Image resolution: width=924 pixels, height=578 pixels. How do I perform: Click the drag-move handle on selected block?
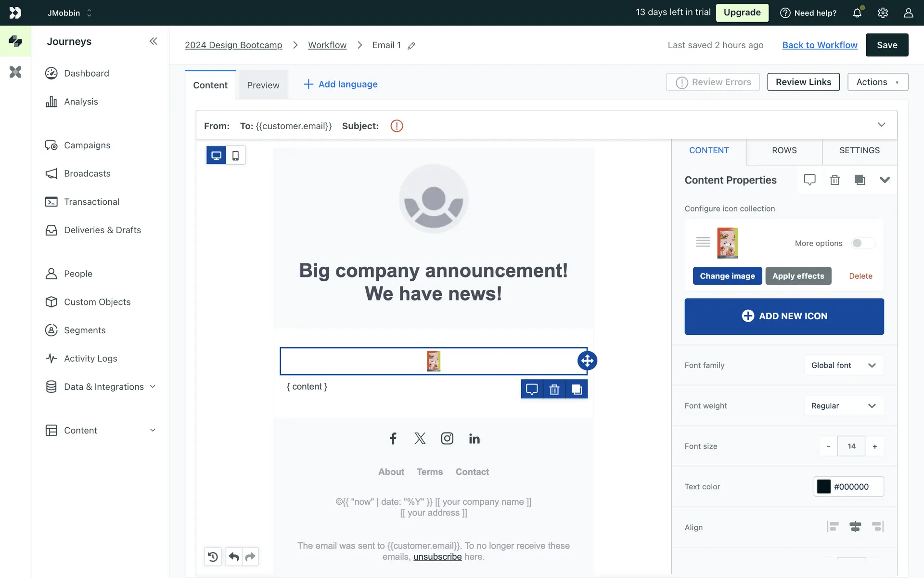[587, 361]
